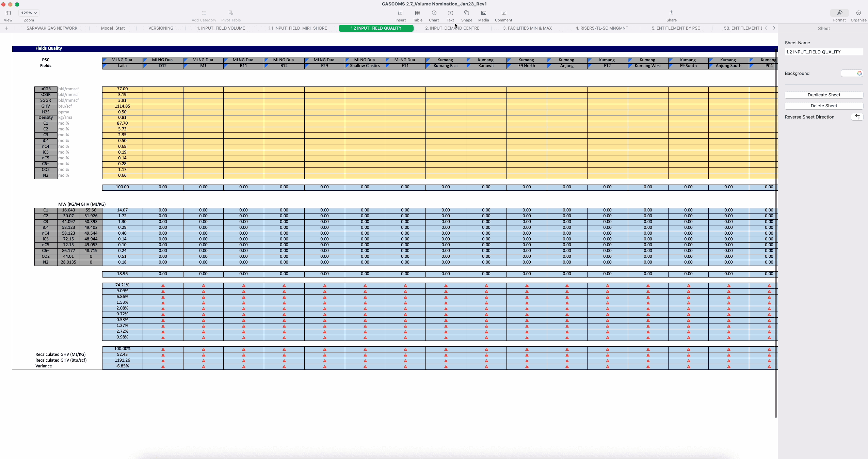Viewport: 868px width, 459px height.
Task: Click the Media toolbar icon
Action: [x=483, y=13]
